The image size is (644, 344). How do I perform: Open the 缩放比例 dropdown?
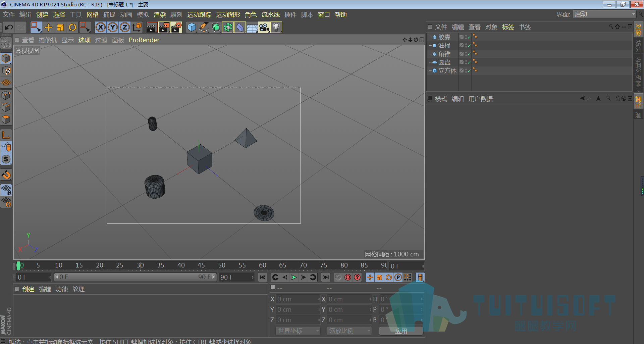pos(349,331)
